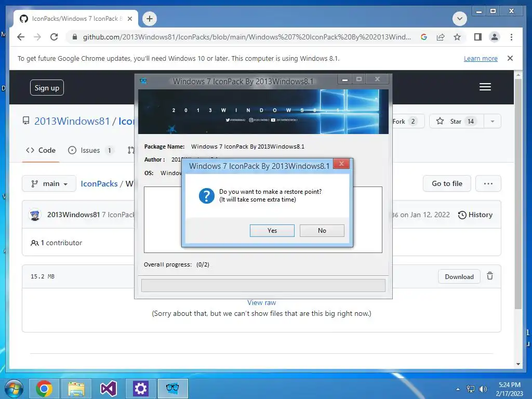Image resolution: width=532 pixels, height=399 pixels.
Task: Open commit author 2013Windows81 link
Action: coord(73,215)
